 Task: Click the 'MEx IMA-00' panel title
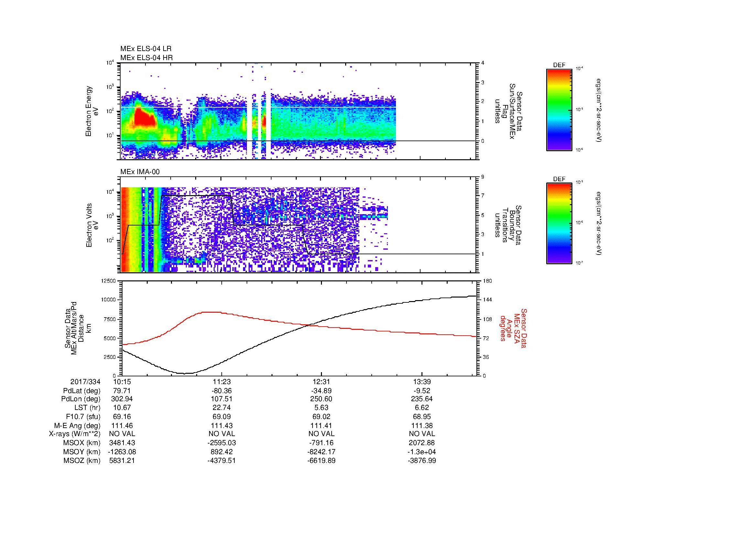click(x=140, y=172)
